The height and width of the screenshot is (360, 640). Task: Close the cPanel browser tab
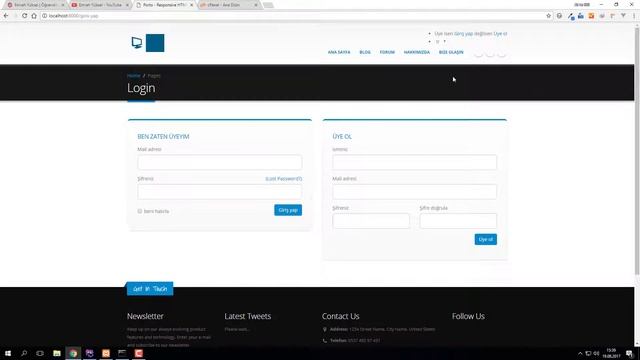click(256, 5)
